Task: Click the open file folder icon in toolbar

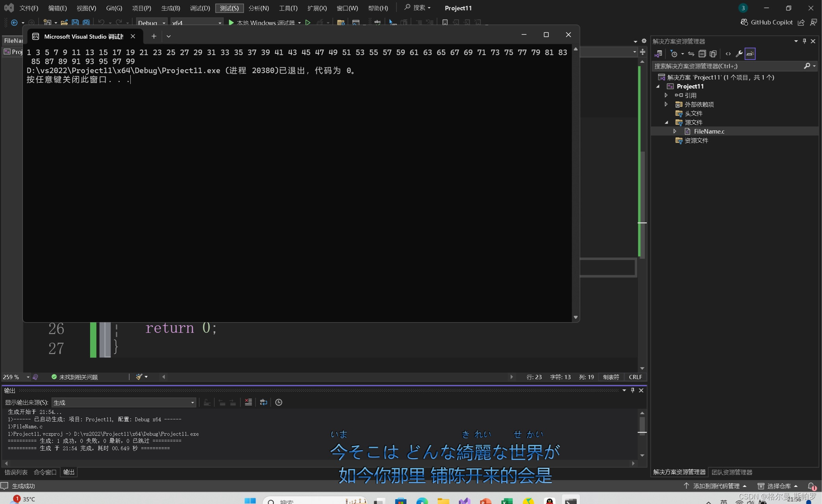Action: click(64, 23)
